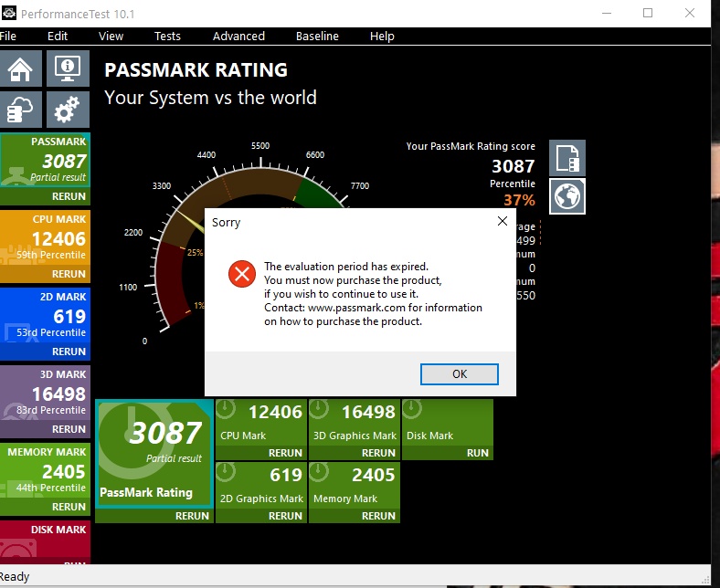Image resolution: width=720 pixels, height=588 pixels.
Task: Rerun under the CPU Mark summary tile
Action: [x=285, y=453]
